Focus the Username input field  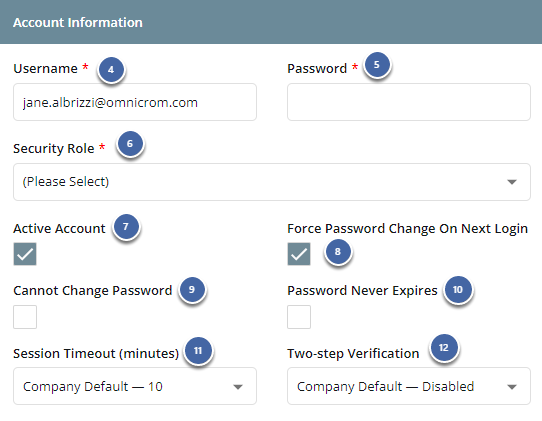pyautogui.click(x=135, y=102)
